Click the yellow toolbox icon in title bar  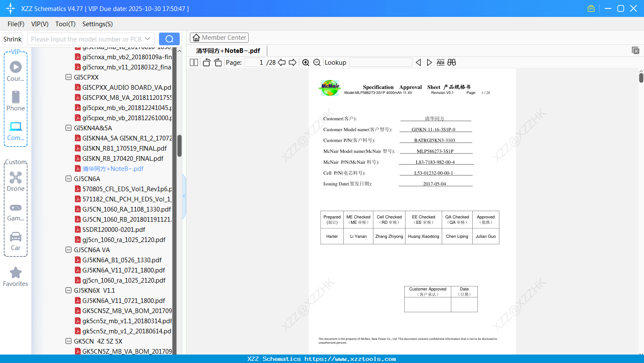[591, 8]
